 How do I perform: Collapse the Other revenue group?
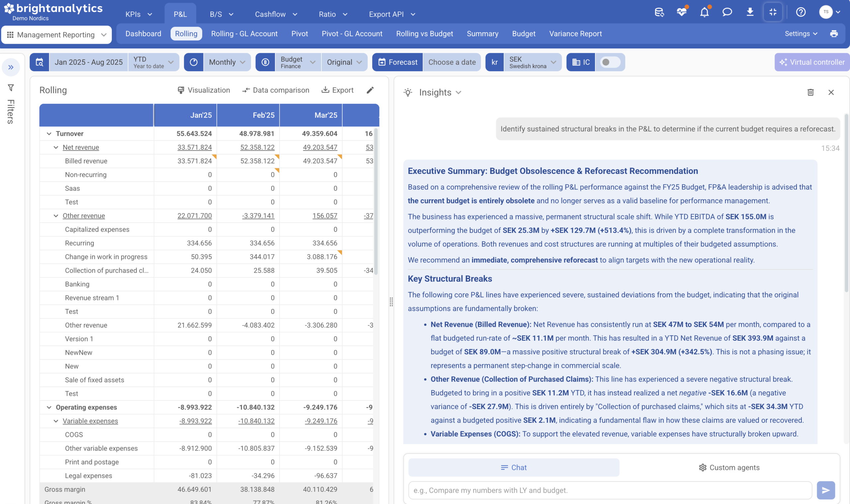pos(56,216)
